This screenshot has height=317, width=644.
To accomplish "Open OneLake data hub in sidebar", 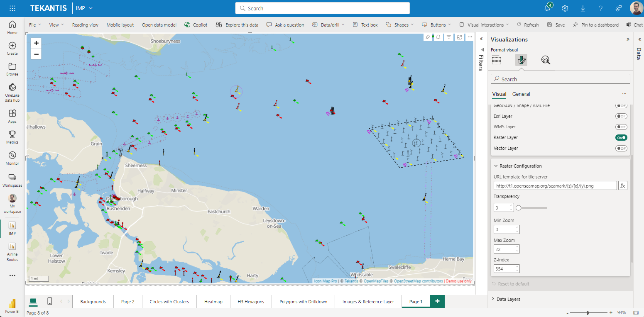I will click(x=12, y=92).
